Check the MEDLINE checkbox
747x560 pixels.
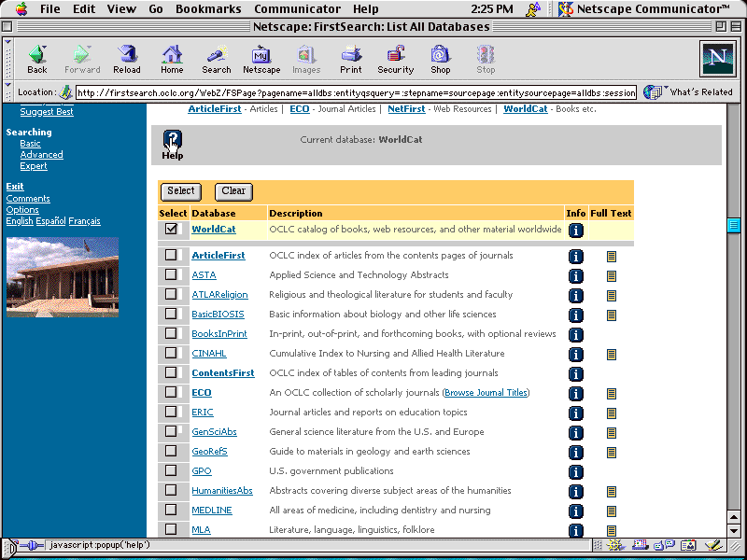click(x=171, y=510)
